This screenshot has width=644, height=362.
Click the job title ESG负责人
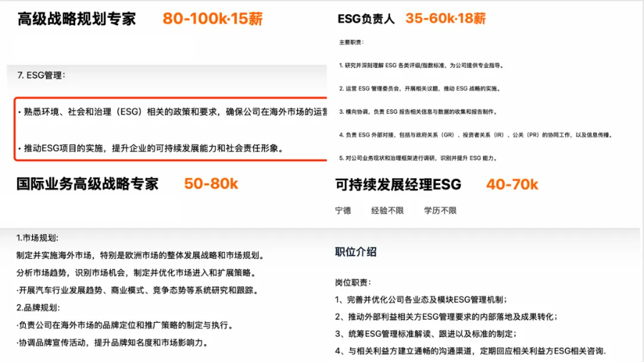366,19
